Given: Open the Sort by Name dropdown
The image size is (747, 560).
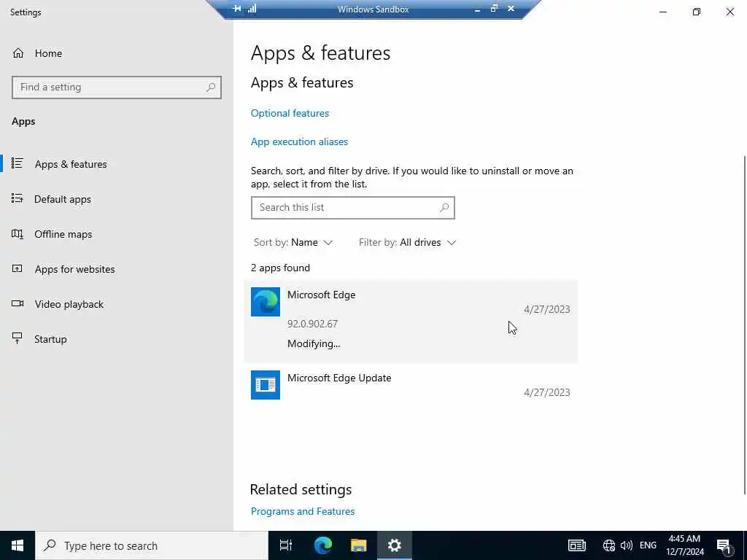Looking at the screenshot, I should (293, 242).
